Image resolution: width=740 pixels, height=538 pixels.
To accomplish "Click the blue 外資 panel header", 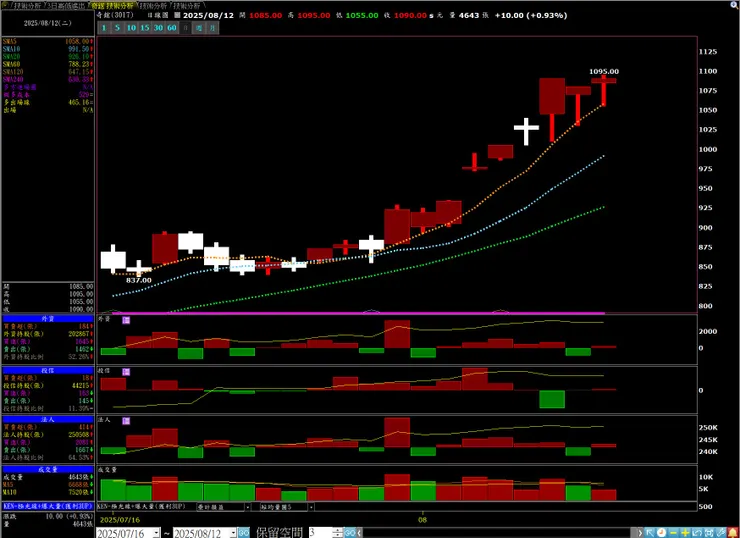I will 48,319.
